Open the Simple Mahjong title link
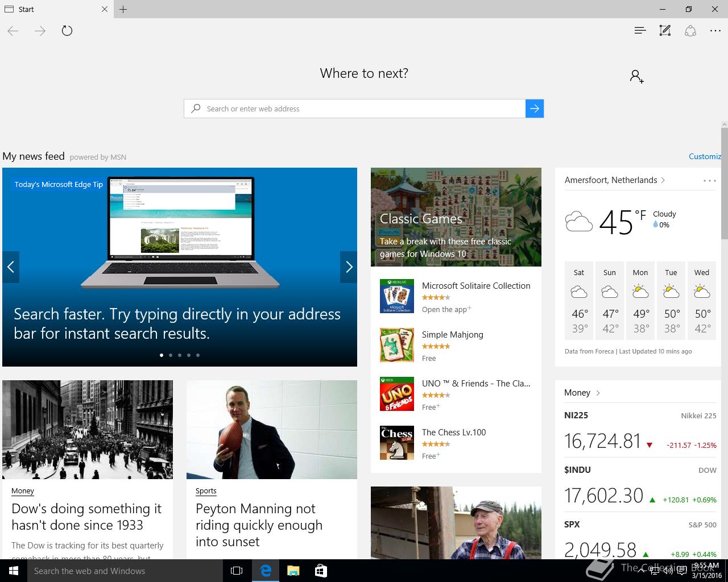The height and width of the screenshot is (582, 728). 453,335
